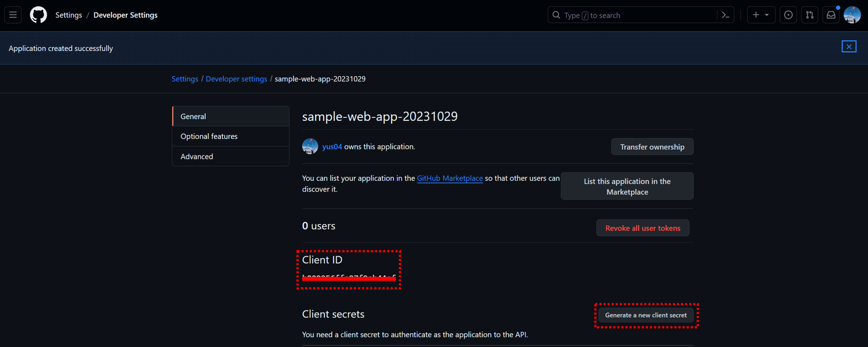
Task: Follow the blue Developer settings breadcrumb link
Action: [x=236, y=79]
